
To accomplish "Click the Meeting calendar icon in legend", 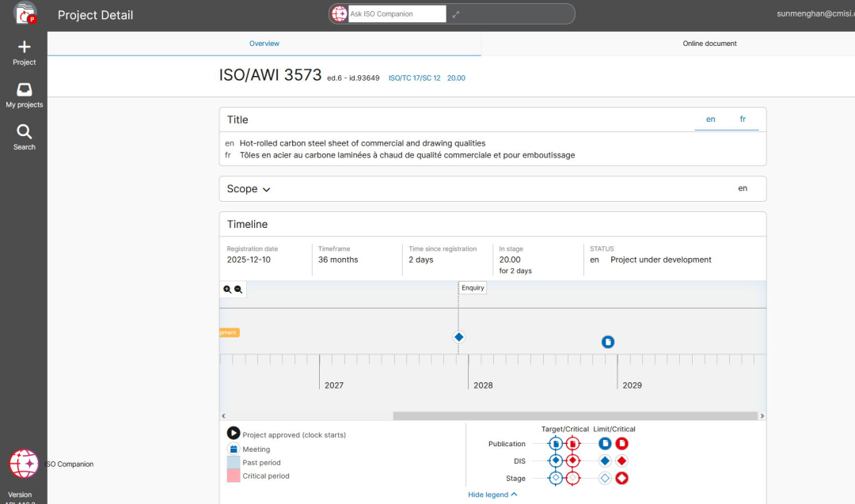I will [234, 449].
